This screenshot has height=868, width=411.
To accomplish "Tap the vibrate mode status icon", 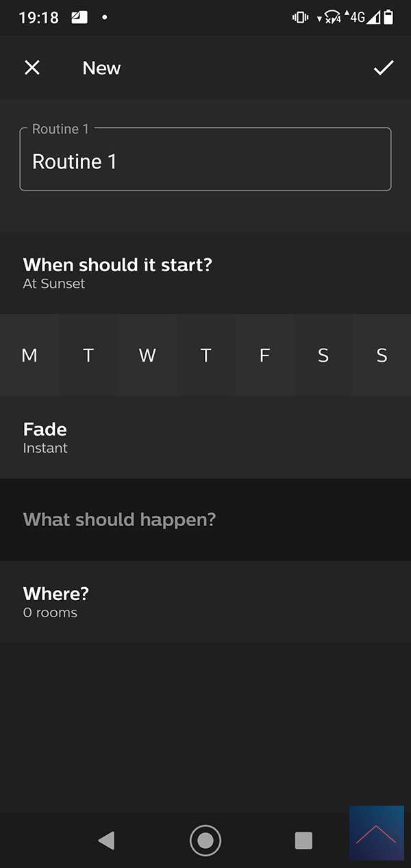I will click(300, 17).
